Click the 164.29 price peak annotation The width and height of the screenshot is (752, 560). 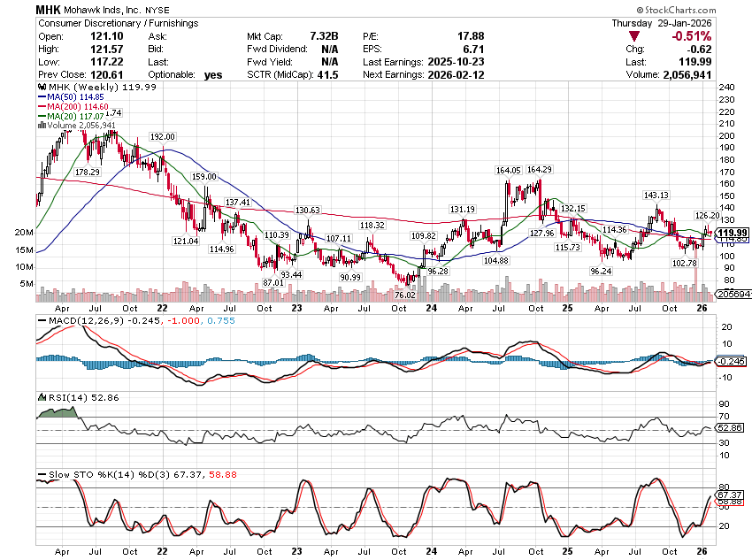pos(539,169)
